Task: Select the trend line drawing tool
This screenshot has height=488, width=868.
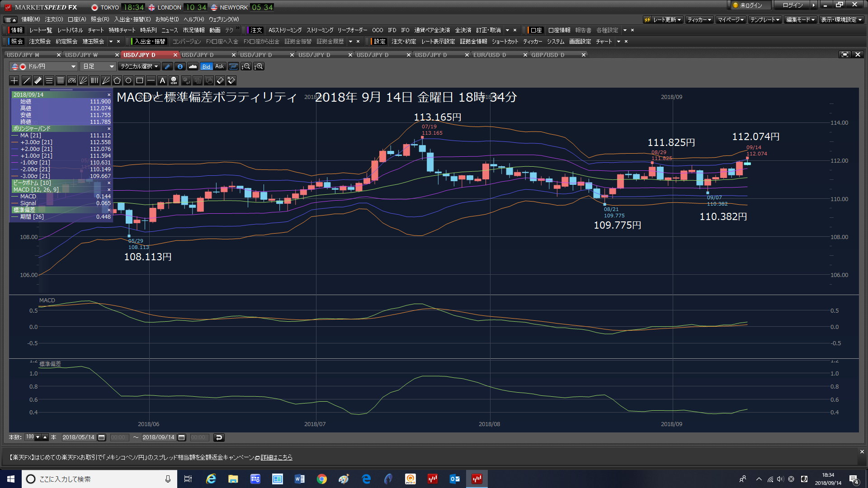Action: point(27,80)
